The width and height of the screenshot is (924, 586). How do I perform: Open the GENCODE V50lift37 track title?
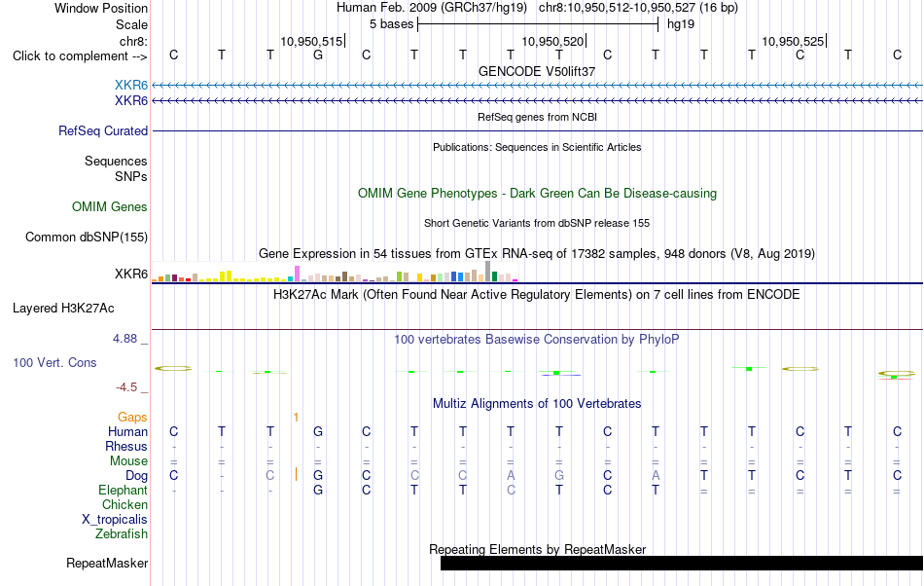(x=537, y=71)
